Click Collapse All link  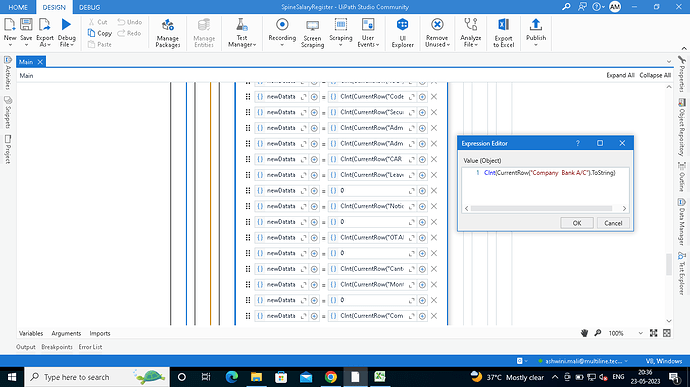point(655,75)
